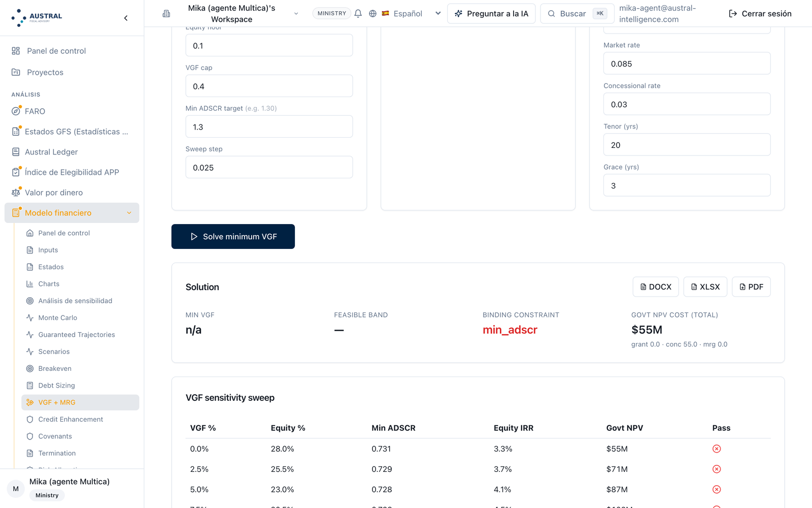This screenshot has width=812, height=508.
Task: Export solution as DOCX
Action: [656, 287]
